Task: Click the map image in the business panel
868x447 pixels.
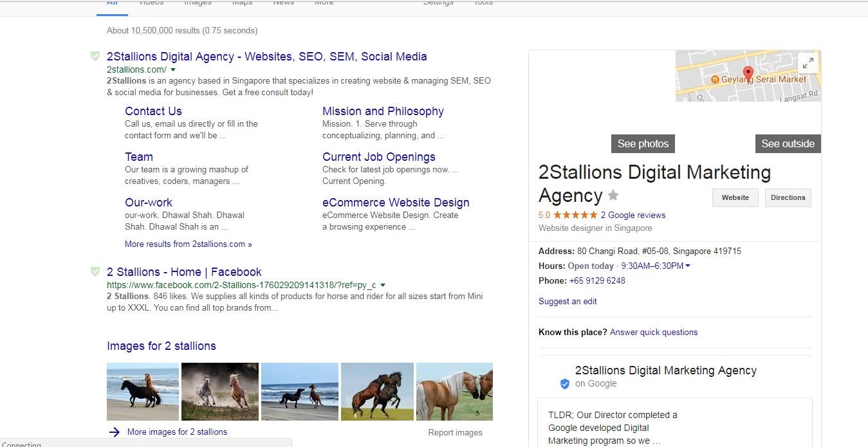Action: pos(748,76)
